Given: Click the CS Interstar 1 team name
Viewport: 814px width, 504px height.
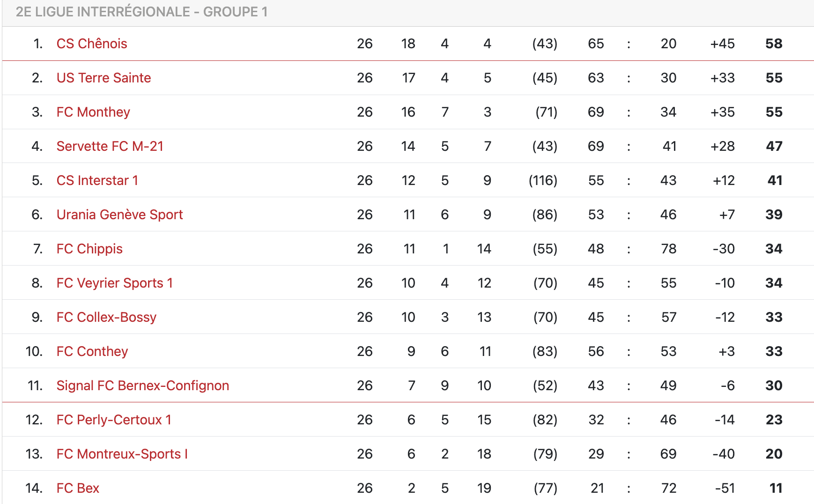Looking at the screenshot, I should pyautogui.click(x=97, y=180).
